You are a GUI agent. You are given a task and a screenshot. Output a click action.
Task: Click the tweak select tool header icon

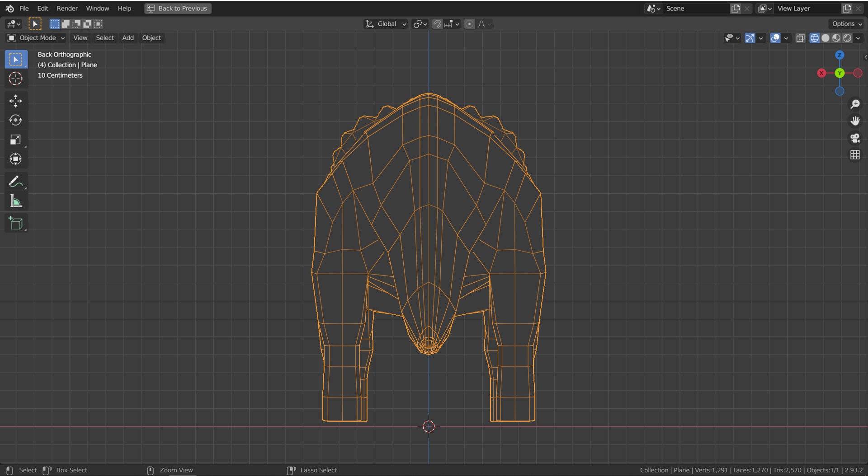click(x=35, y=24)
